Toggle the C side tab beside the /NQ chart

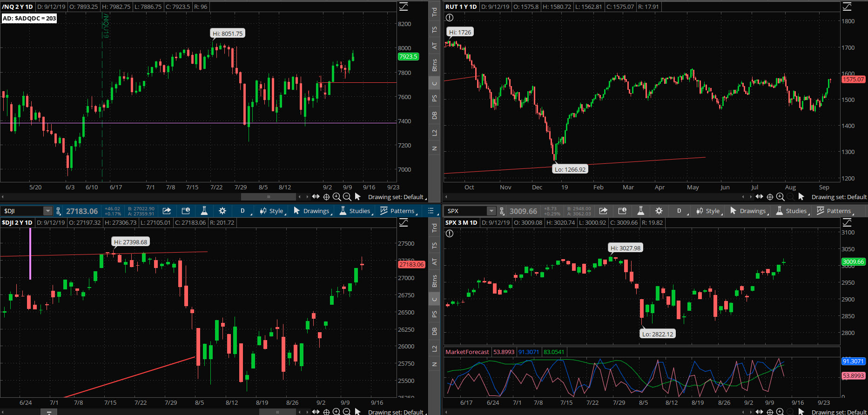[434, 84]
